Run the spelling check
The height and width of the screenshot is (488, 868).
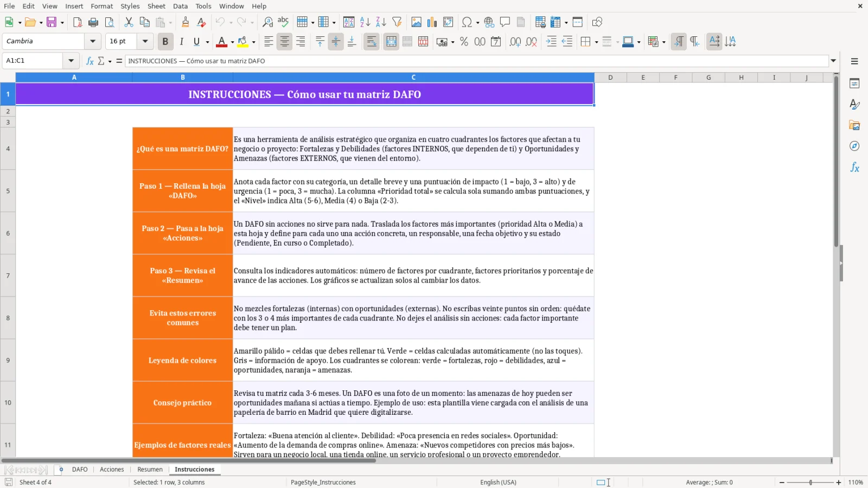(283, 22)
